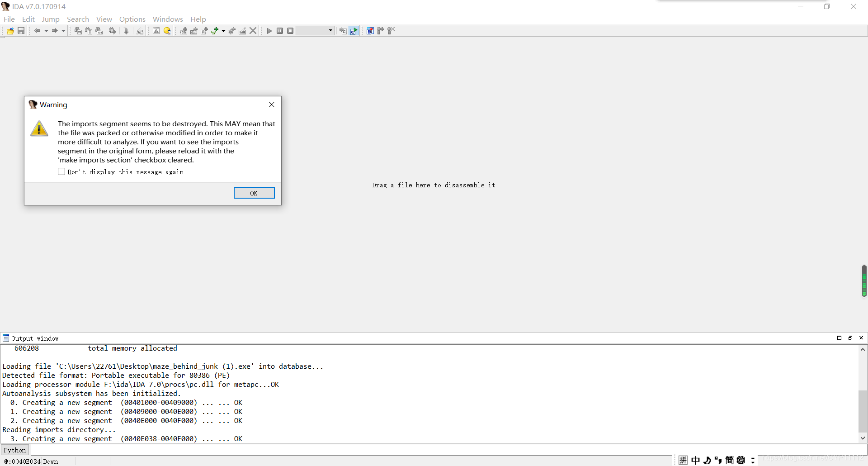This screenshot has width=868, height=466.
Task: Open dropdown next to green plus icon
Action: [223, 31]
